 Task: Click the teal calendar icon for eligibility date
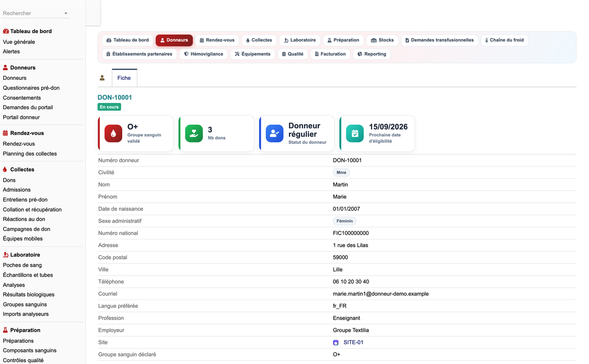point(355,134)
